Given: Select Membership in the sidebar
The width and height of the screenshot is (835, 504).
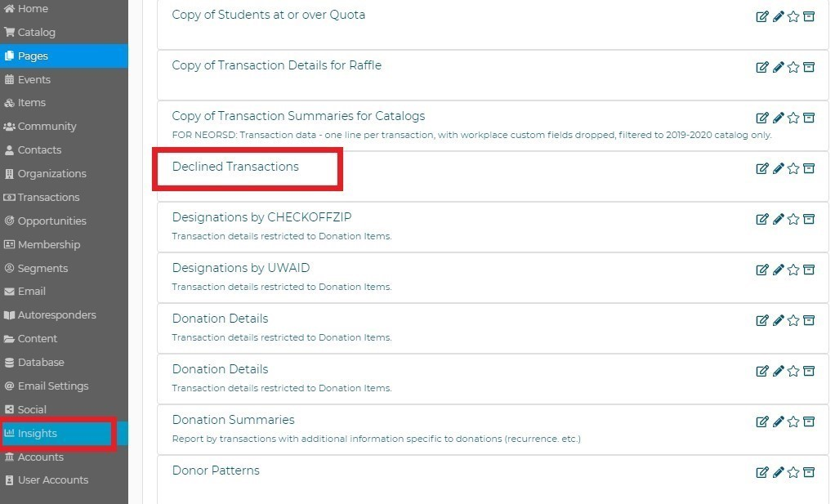Looking at the screenshot, I should (48, 244).
